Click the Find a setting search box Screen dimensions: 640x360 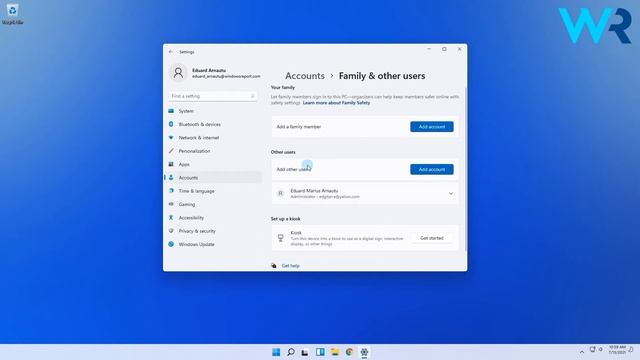click(213, 96)
